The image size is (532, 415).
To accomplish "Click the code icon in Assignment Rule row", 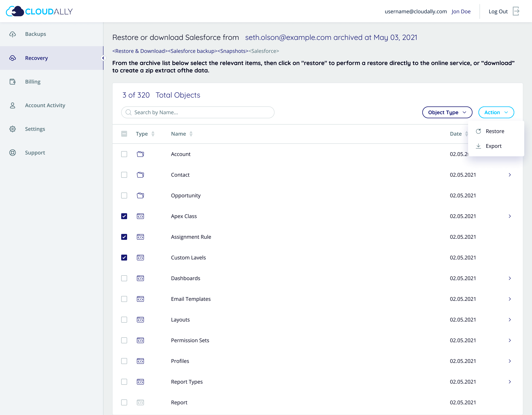I will pos(140,237).
